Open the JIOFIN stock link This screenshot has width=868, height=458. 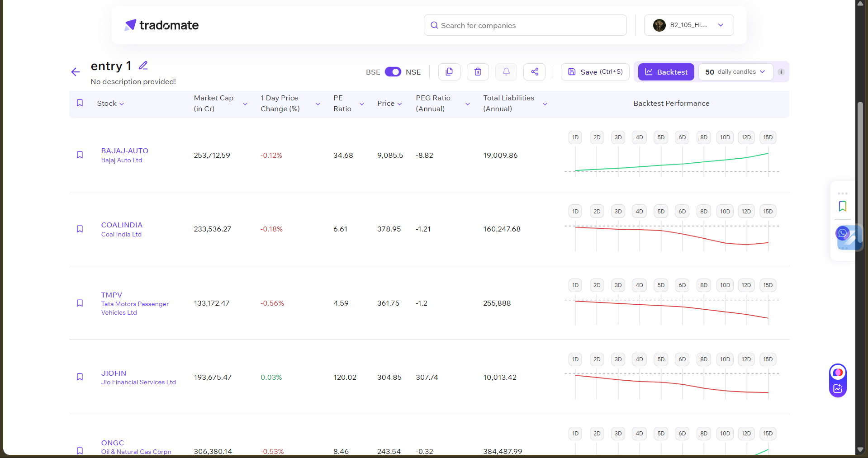pos(114,373)
